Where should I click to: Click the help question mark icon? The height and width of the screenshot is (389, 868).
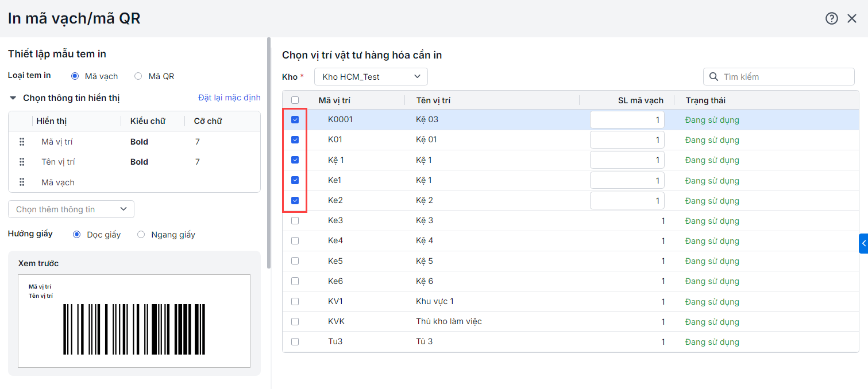[x=831, y=18]
